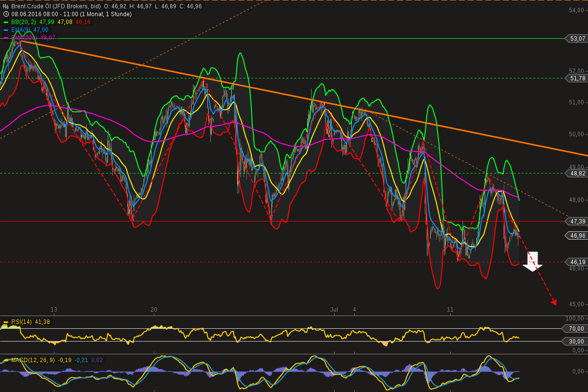Click the 45,00 price axis tick
588x392 pixels.
576,304
